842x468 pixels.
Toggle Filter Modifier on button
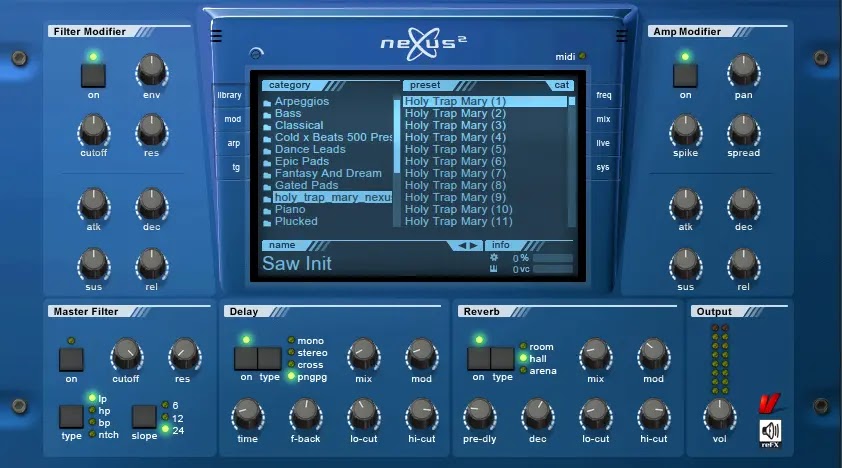coord(93,75)
